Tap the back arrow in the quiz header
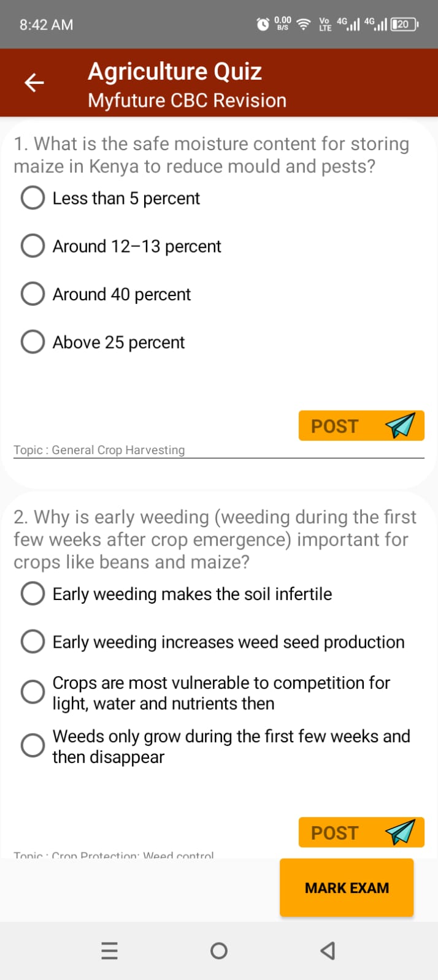This screenshot has height=980, width=438. 34,82
